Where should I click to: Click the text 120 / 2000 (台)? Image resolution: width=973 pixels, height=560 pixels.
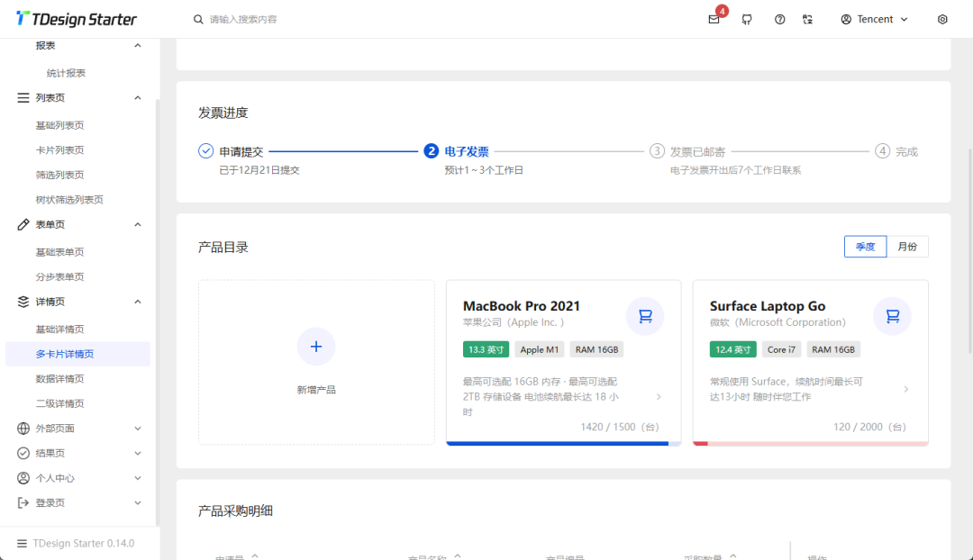coord(869,428)
